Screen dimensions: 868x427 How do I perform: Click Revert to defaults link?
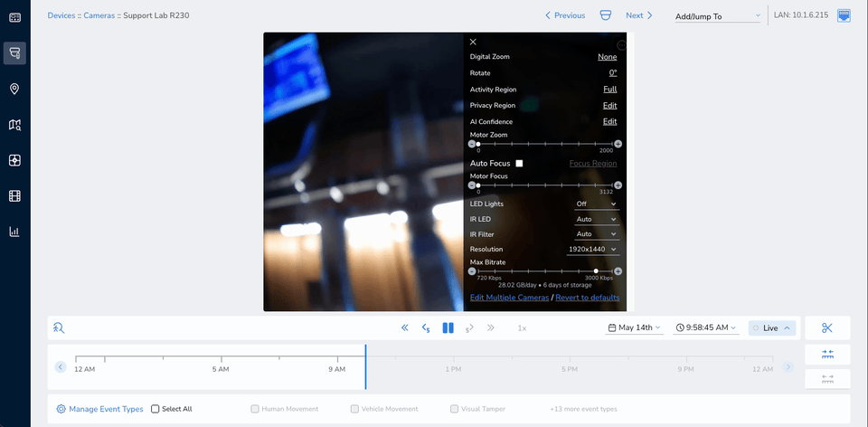[x=588, y=298]
